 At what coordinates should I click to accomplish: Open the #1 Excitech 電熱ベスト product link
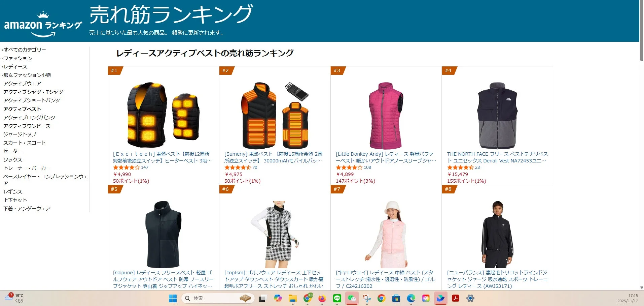point(163,157)
